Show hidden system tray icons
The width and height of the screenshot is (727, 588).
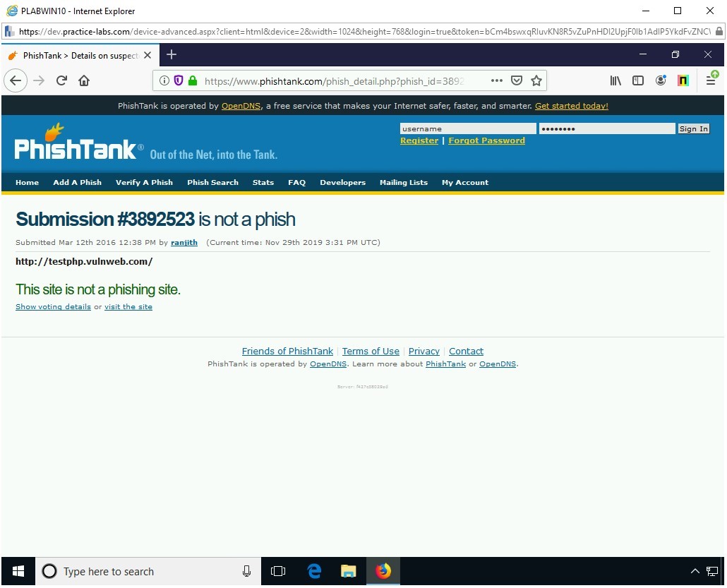pyautogui.click(x=695, y=572)
